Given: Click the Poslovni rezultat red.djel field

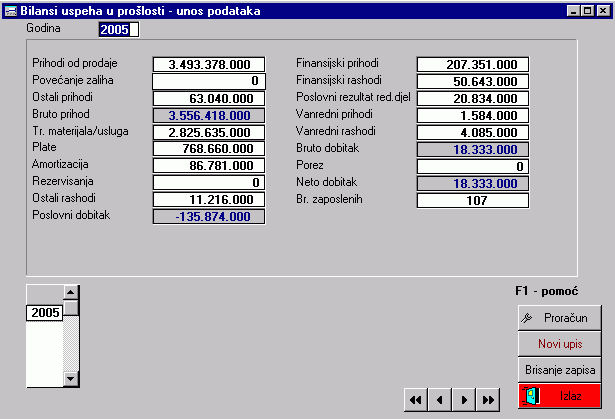Looking at the screenshot, I should (x=473, y=98).
